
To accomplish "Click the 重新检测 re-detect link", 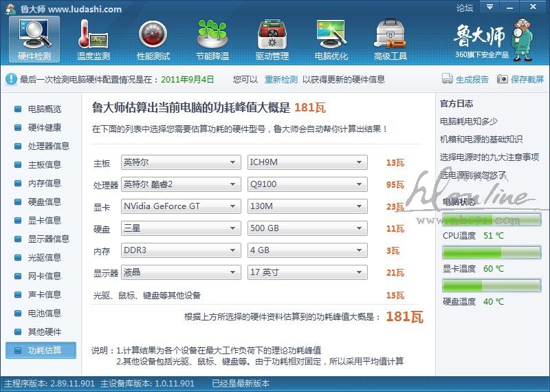I will pyautogui.click(x=281, y=79).
